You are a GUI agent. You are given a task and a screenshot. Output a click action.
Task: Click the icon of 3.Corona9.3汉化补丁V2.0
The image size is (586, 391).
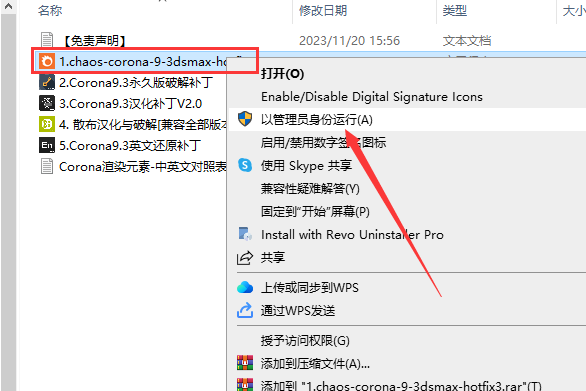(47, 103)
